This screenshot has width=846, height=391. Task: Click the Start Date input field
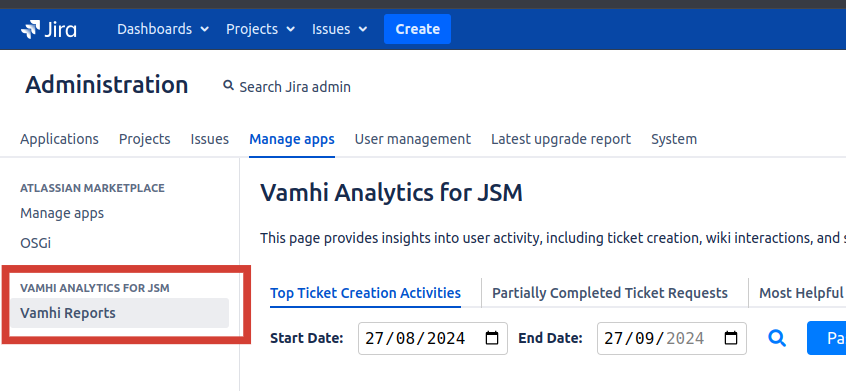click(433, 339)
